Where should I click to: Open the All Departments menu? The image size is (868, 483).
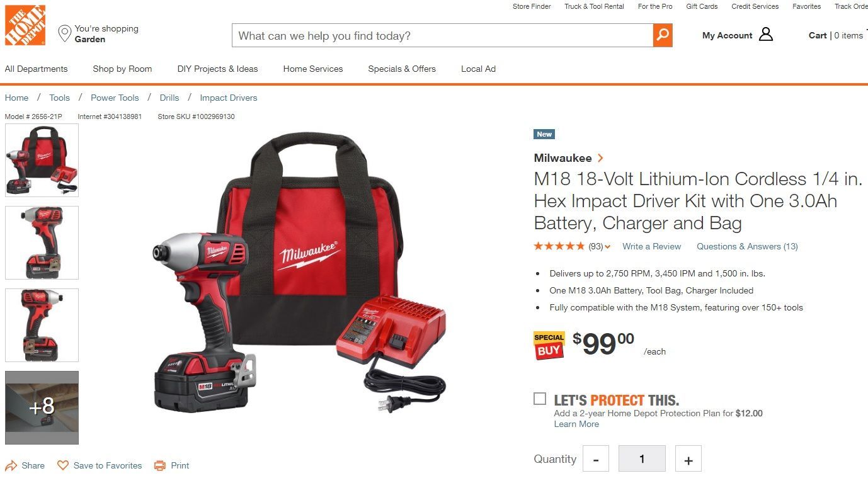click(36, 69)
